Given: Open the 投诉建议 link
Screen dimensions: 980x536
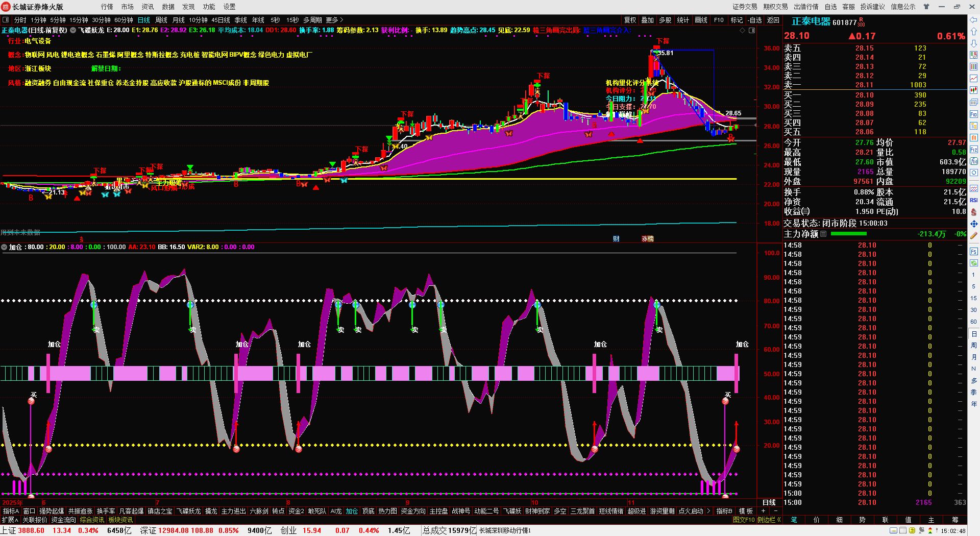Looking at the screenshot, I should pyautogui.click(x=873, y=7).
